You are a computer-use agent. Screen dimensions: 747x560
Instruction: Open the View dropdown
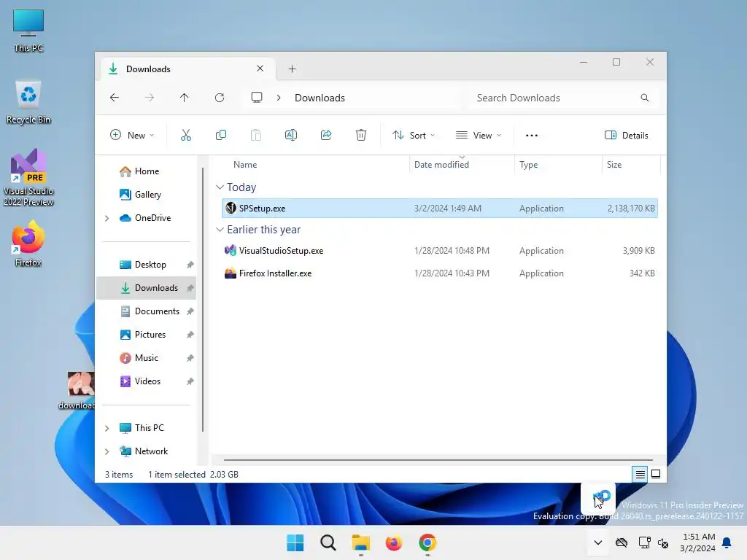click(x=479, y=135)
